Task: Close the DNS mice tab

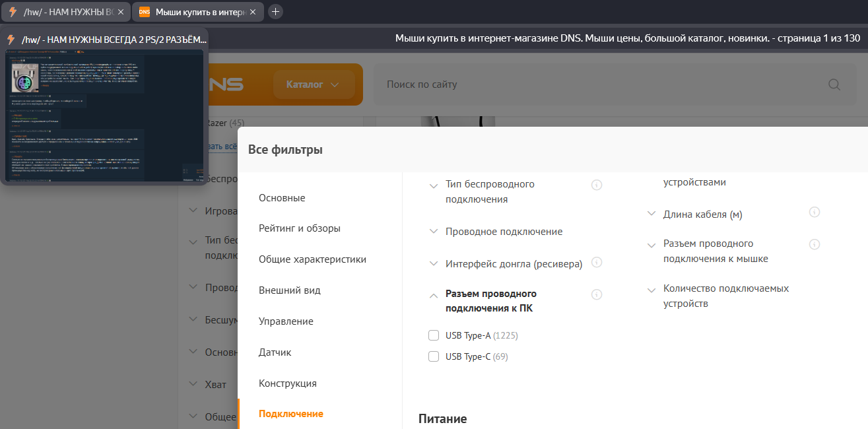Action: coord(254,11)
